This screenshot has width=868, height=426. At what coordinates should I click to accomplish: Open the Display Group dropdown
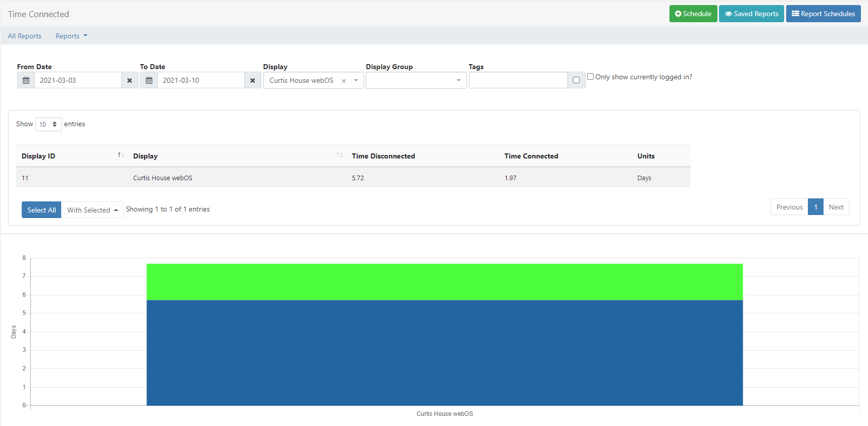point(416,80)
